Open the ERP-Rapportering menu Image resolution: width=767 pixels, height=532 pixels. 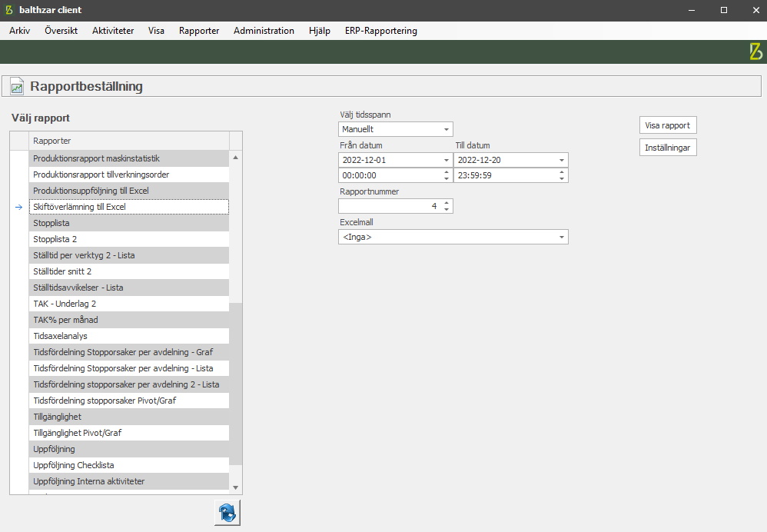381,31
